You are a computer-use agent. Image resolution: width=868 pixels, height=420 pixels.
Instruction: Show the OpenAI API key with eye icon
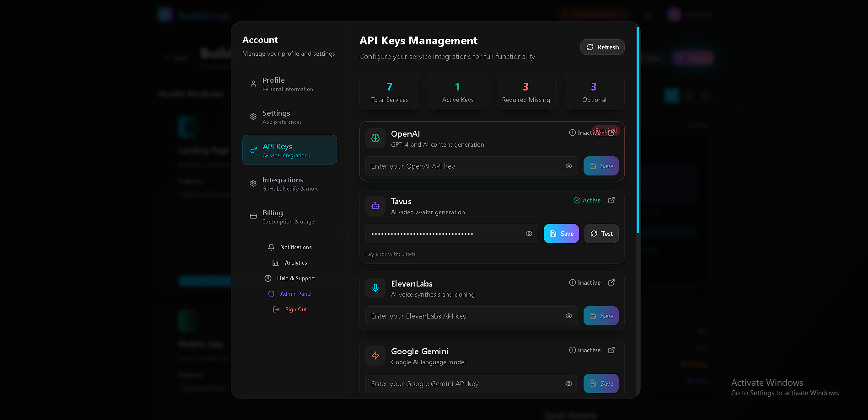569,166
